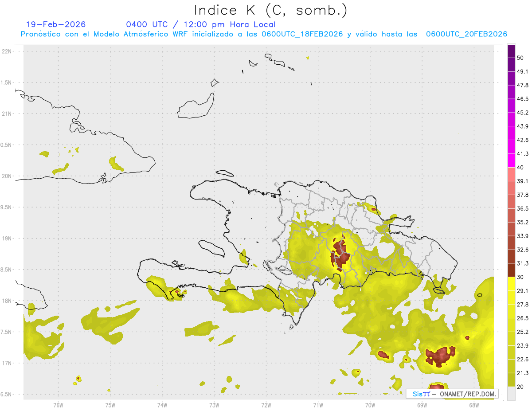Click the '20N' latitude label

tap(7, 176)
